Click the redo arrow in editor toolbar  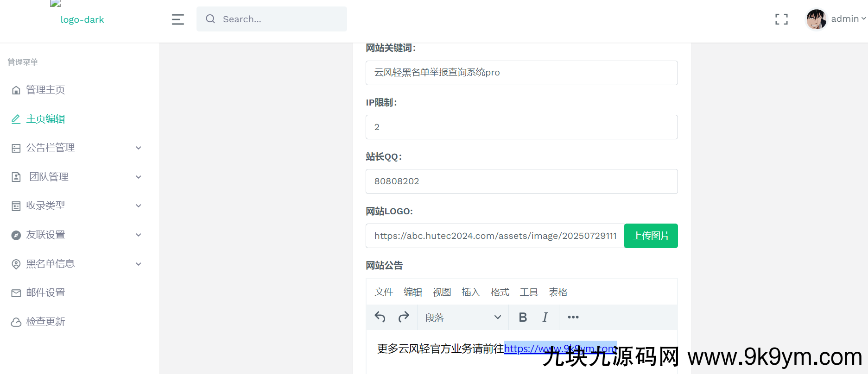point(404,317)
